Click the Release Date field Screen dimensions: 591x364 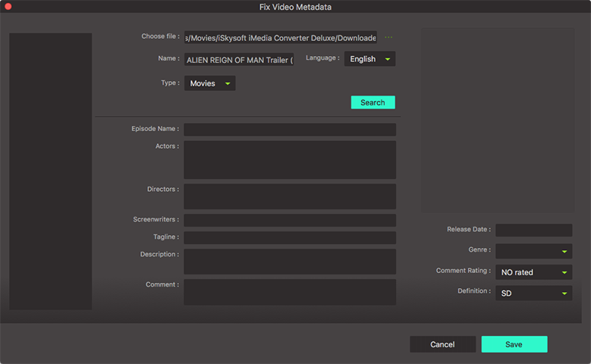pos(533,230)
